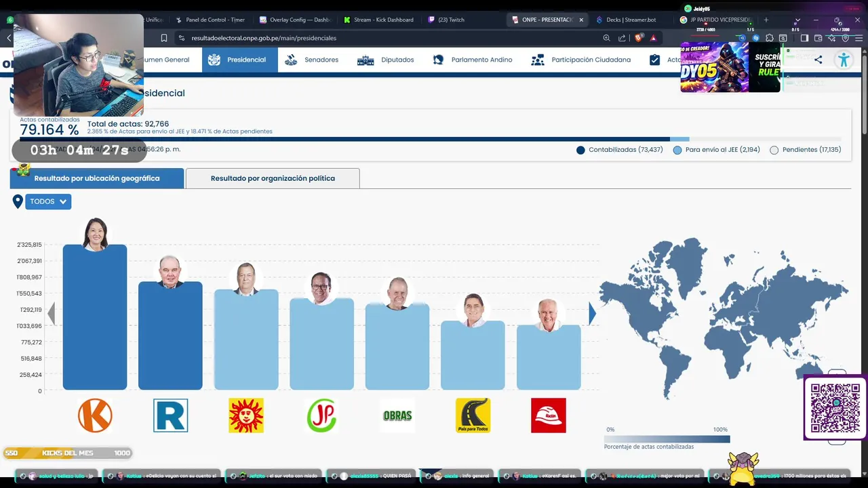868x488 pixels.
Task: Click the País para Todos party logo
Action: pos(473,415)
